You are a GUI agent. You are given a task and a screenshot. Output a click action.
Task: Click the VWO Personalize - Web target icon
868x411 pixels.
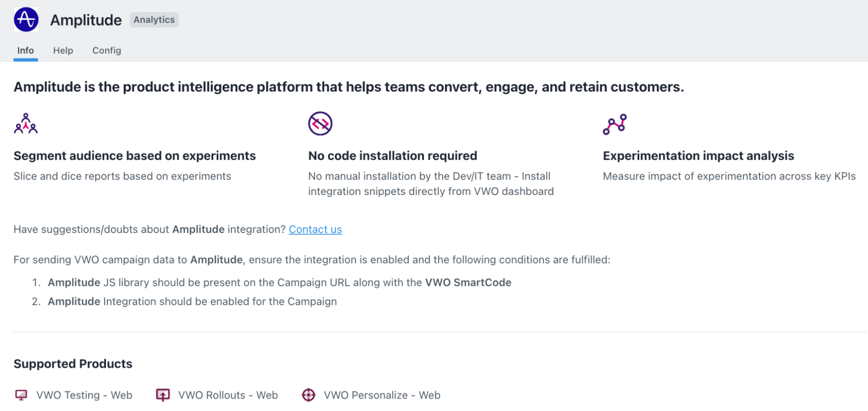308,395
